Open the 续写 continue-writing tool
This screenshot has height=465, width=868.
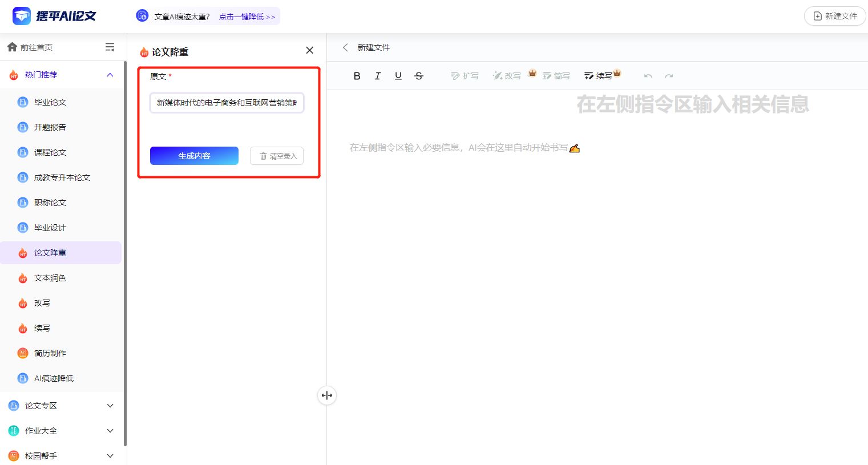598,75
